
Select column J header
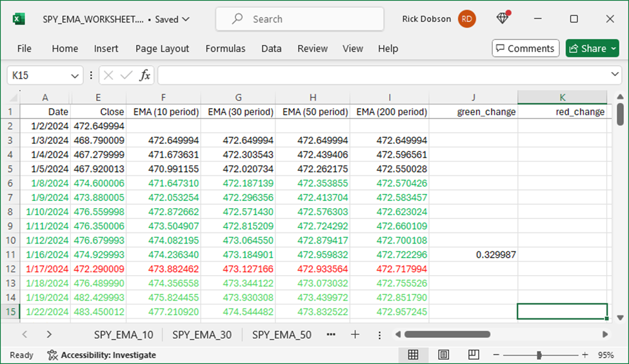(474, 97)
